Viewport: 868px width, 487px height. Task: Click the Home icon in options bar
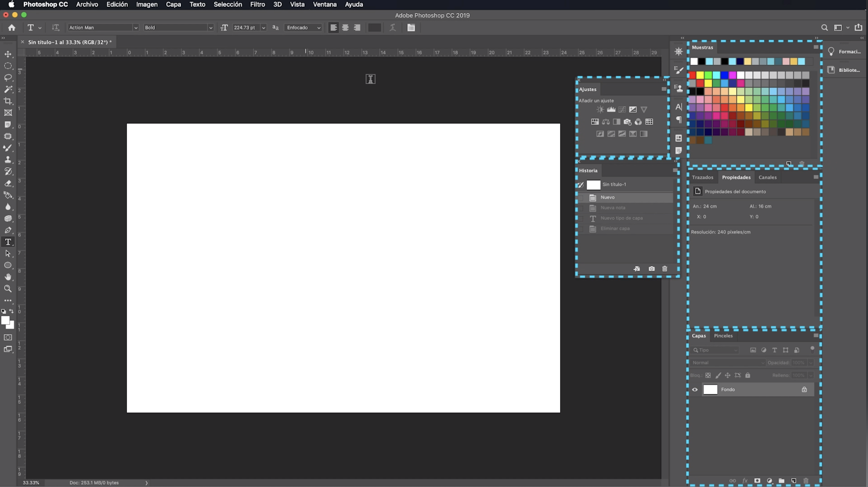tap(11, 28)
